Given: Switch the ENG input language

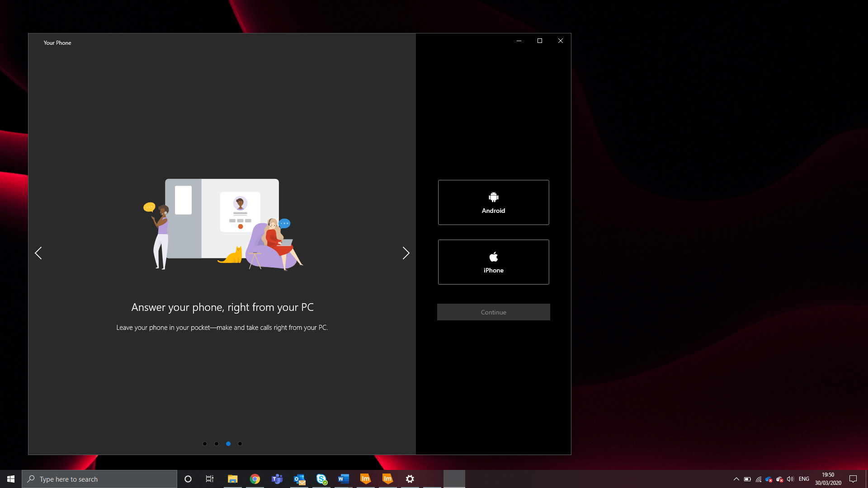Looking at the screenshot, I should [x=804, y=479].
